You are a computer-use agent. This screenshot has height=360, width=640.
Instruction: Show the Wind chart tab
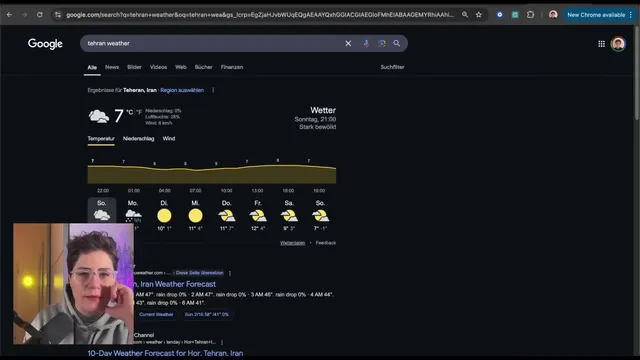pyautogui.click(x=169, y=139)
